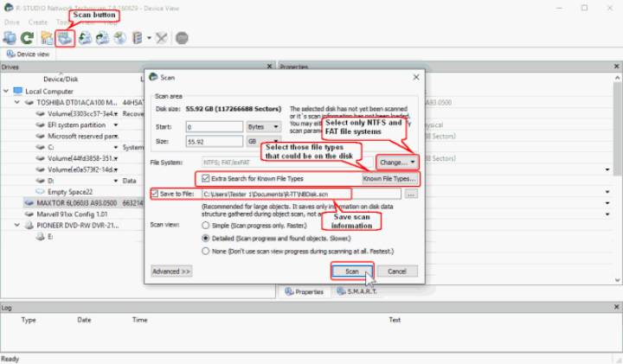Click the Remove toolbar icon with crossed tools
This screenshot has height=364, width=623.
click(161, 38)
